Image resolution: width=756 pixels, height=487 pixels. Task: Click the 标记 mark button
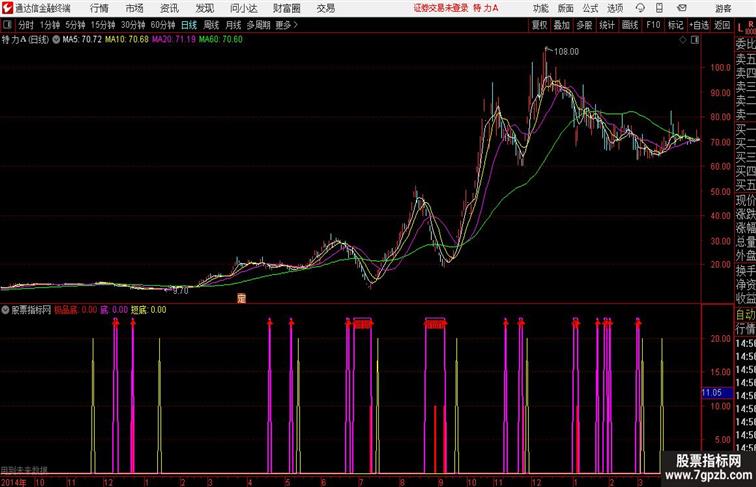[x=675, y=25]
